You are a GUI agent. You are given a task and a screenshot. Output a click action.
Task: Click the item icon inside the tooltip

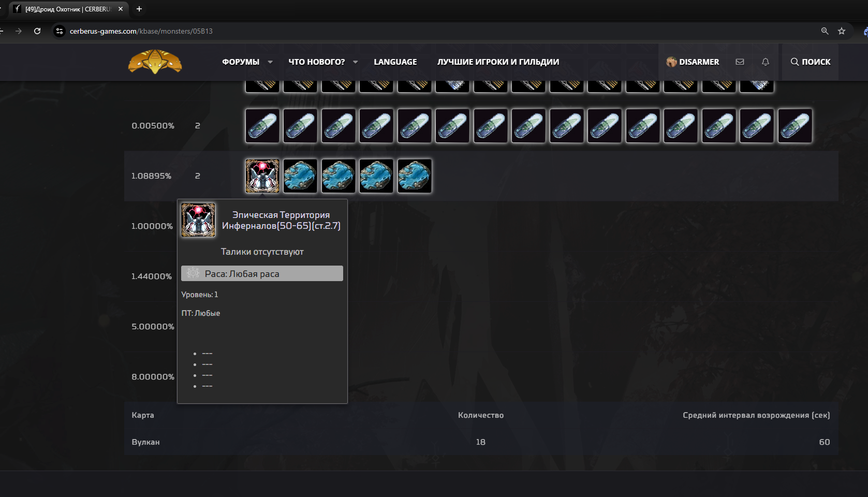tap(198, 220)
